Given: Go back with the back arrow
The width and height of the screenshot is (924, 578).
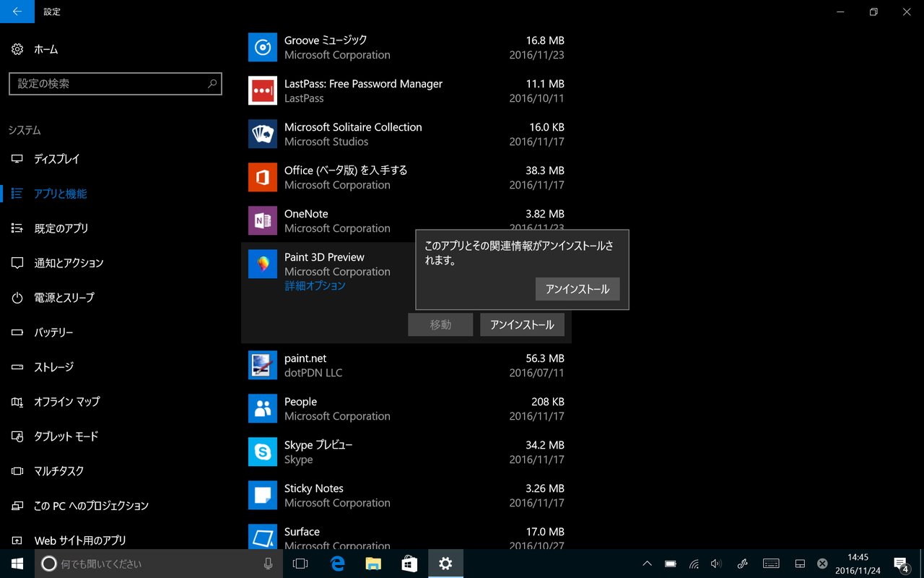Looking at the screenshot, I should 17,12.
